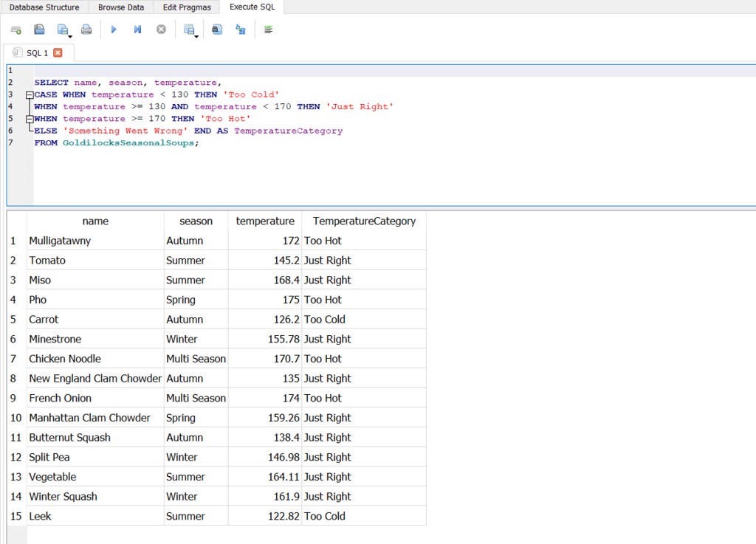Open an SQL file from disk

click(39, 29)
